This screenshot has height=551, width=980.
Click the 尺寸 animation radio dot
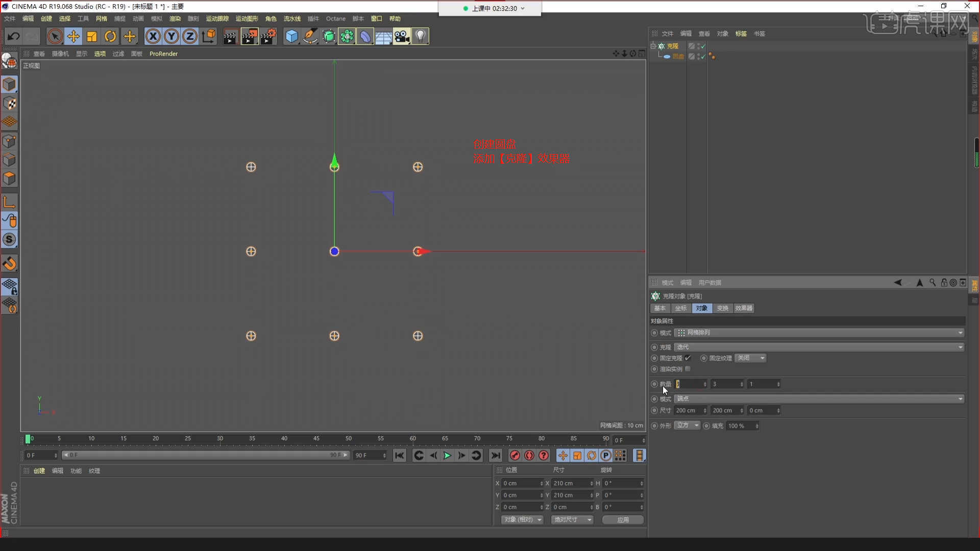[654, 410]
